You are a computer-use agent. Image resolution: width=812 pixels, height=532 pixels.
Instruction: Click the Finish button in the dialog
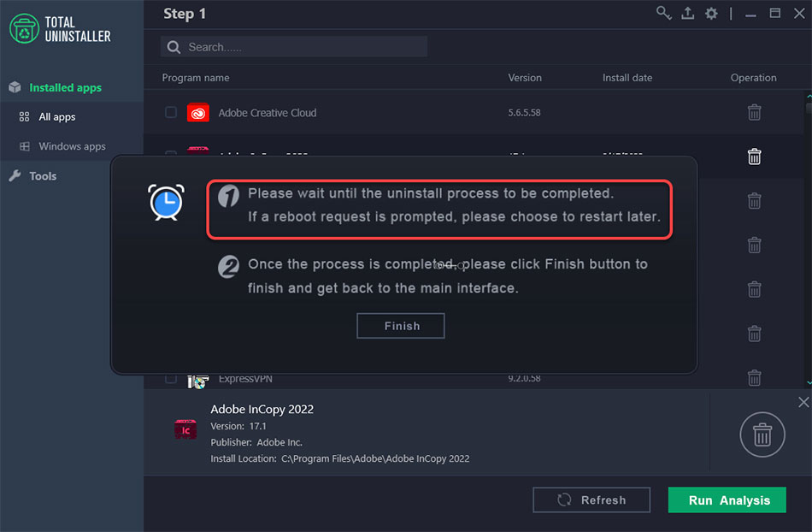[x=400, y=326]
